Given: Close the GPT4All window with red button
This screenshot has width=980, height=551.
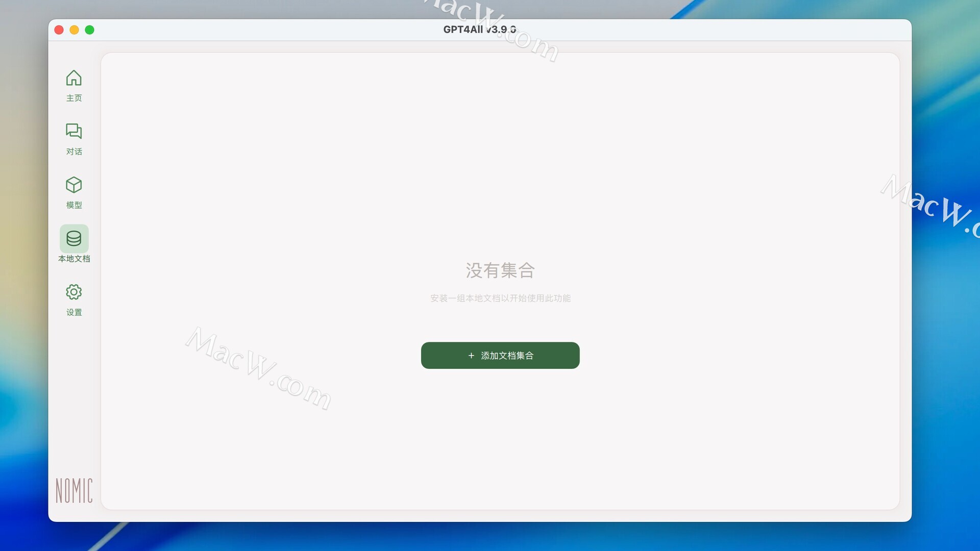Looking at the screenshot, I should tap(59, 30).
